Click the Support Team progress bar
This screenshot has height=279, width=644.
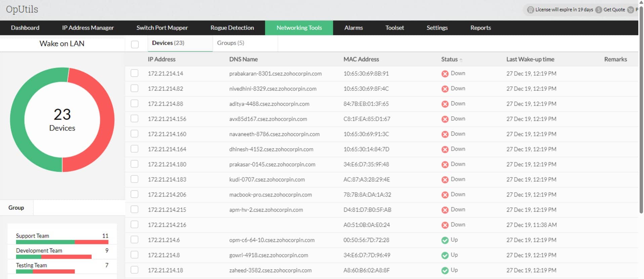(62, 242)
